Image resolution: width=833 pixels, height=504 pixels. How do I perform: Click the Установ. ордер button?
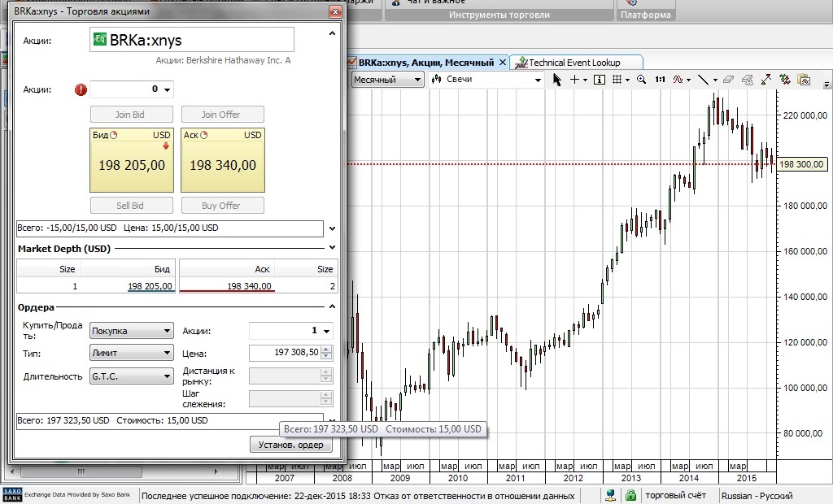[x=290, y=445]
